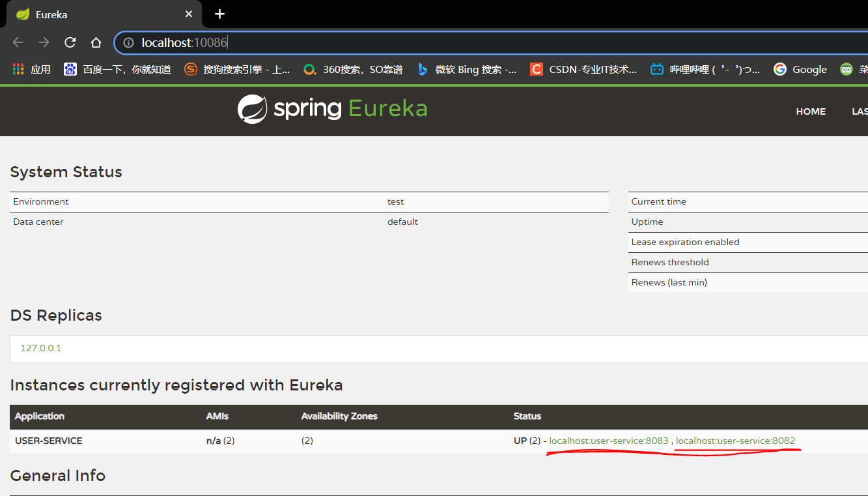Select the Lease expiration enabled label

click(685, 242)
